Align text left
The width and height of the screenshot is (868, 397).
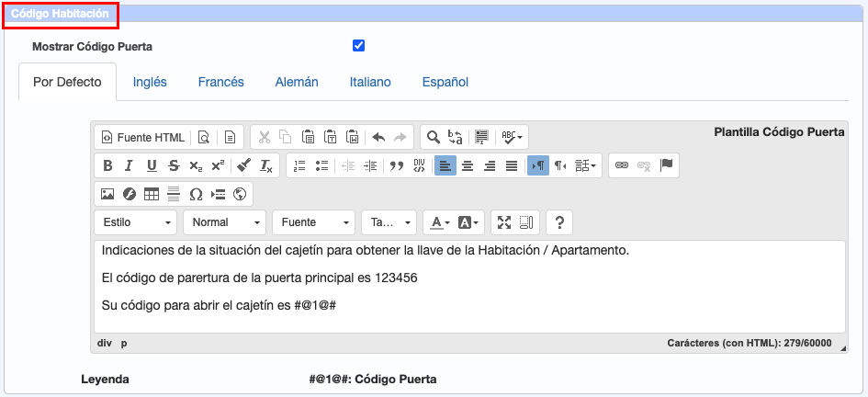445,165
